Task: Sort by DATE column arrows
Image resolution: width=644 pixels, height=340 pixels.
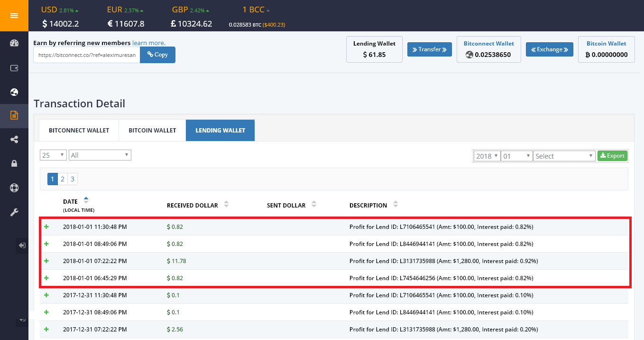Action: pyautogui.click(x=86, y=199)
